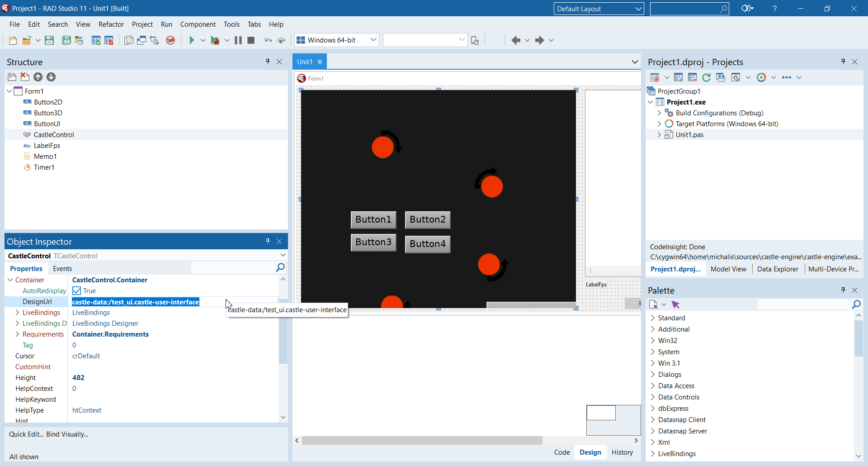Run the project with the green Run button
The image size is (868, 466).
point(192,40)
